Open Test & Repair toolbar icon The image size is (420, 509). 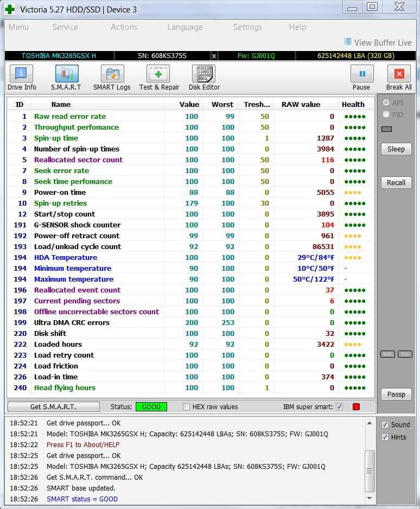pyautogui.click(x=158, y=74)
